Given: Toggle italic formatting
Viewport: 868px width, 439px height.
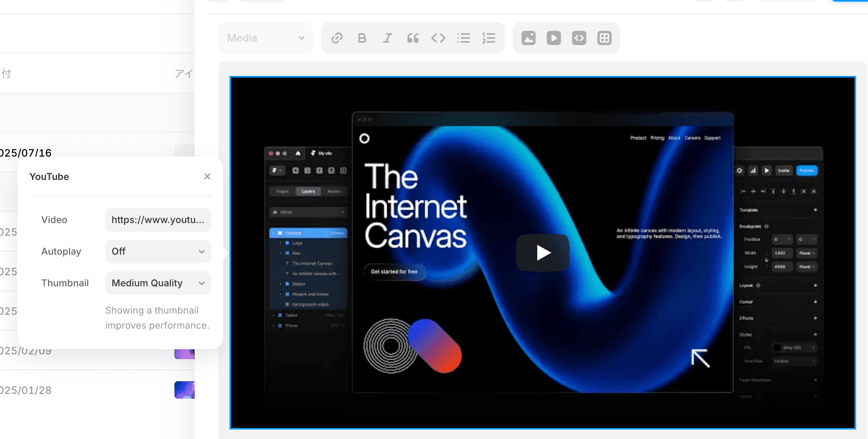Looking at the screenshot, I should (x=387, y=38).
